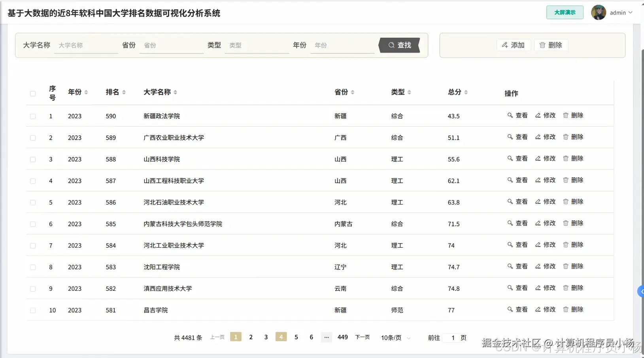Click the 查看 magnifier icon for 山西科技学院
Viewport: 644px width, 358px height.
click(x=510, y=158)
